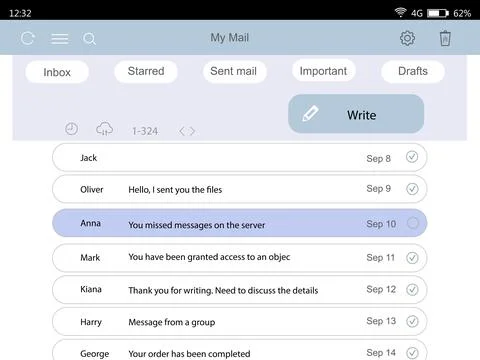Toggle checkmark on Jack's message
The width and height of the screenshot is (480, 360).
(412, 157)
